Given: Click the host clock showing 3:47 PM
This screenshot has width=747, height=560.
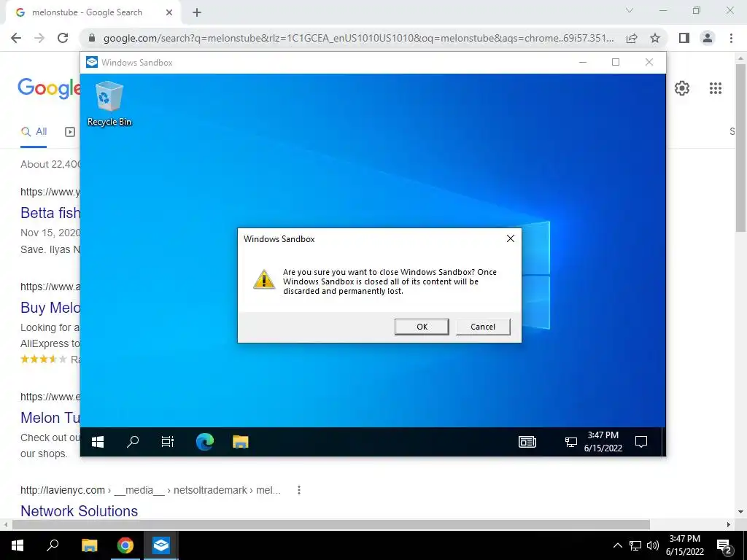Looking at the screenshot, I should click(684, 545).
